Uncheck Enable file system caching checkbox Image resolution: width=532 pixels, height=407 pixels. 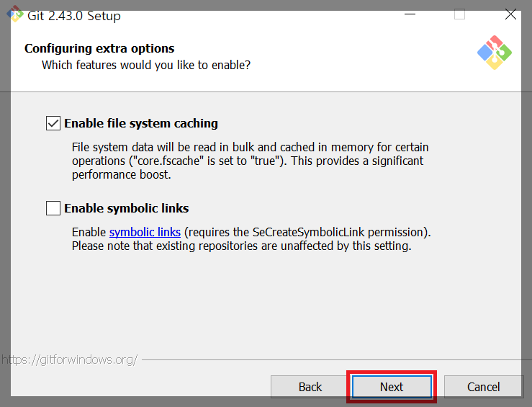[x=53, y=123]
